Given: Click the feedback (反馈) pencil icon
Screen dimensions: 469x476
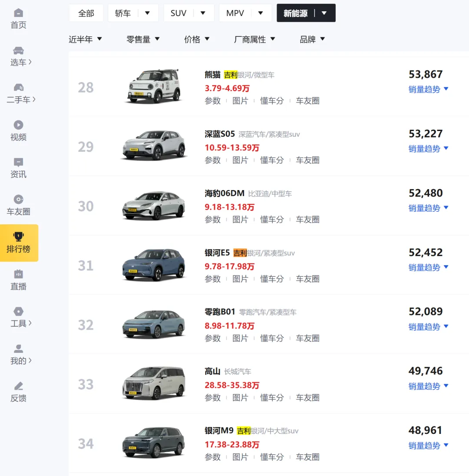Looking at the screenshot, I should click(x=18, y=386).
